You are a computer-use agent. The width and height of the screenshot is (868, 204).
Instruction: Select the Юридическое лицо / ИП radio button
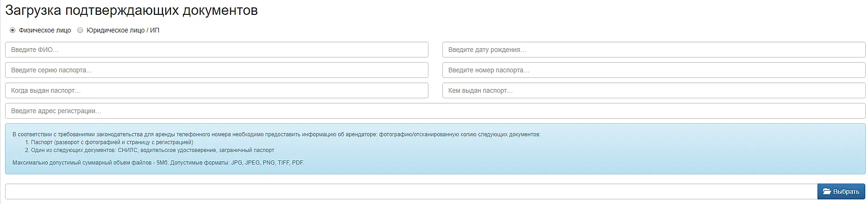pos(80,30)
